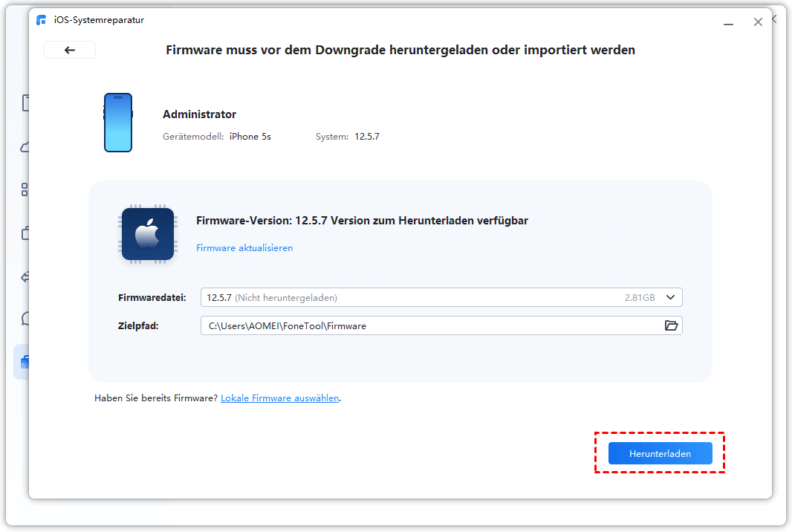Click the blue iPhone device illustration
Viewport: 792px width, 532px height.
point(118,123)
